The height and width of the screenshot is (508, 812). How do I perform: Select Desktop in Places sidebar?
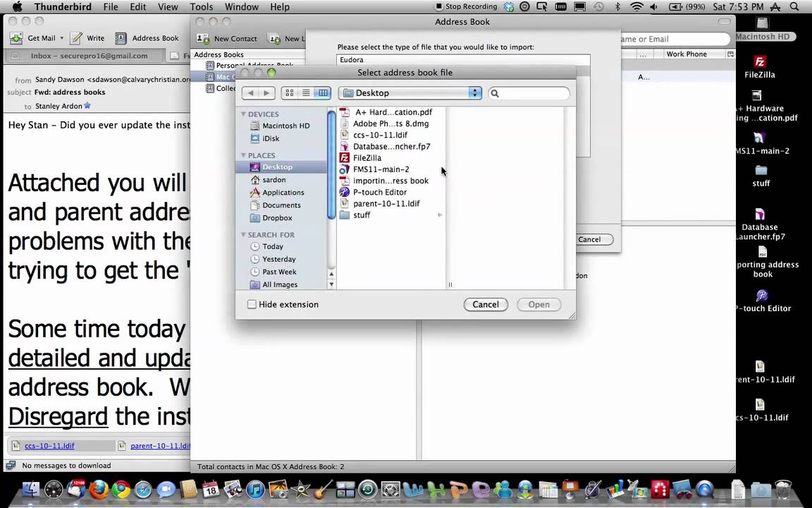click(281, 167)
